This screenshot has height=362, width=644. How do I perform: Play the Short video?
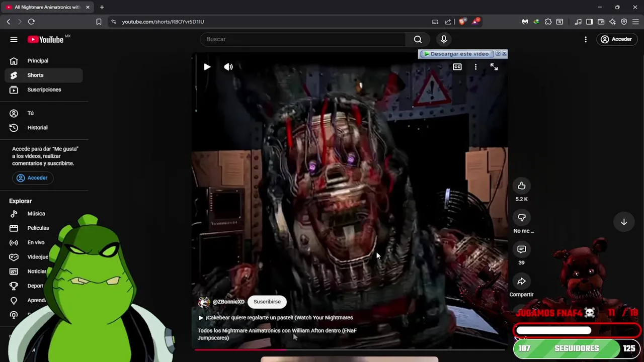[x=207, y=67]
